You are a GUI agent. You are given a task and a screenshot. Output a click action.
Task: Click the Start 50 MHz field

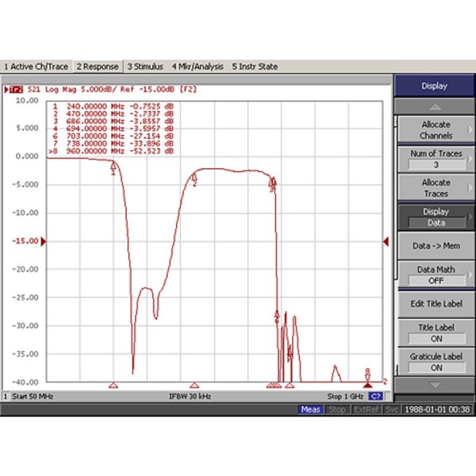[33, 396]
